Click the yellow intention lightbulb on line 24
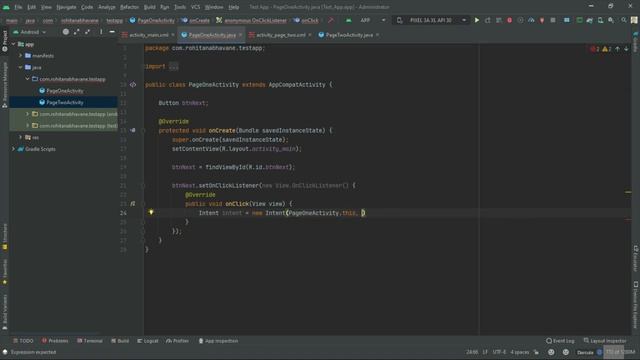Screen dimensions: 640x360 coord(151,212)
